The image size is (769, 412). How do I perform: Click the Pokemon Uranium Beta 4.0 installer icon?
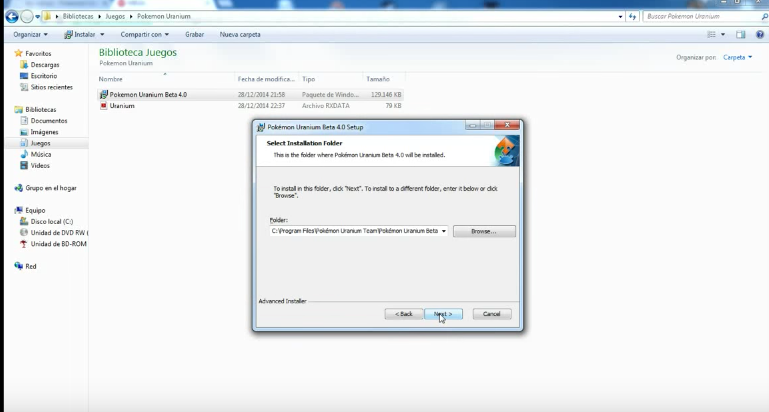(103, 95)
